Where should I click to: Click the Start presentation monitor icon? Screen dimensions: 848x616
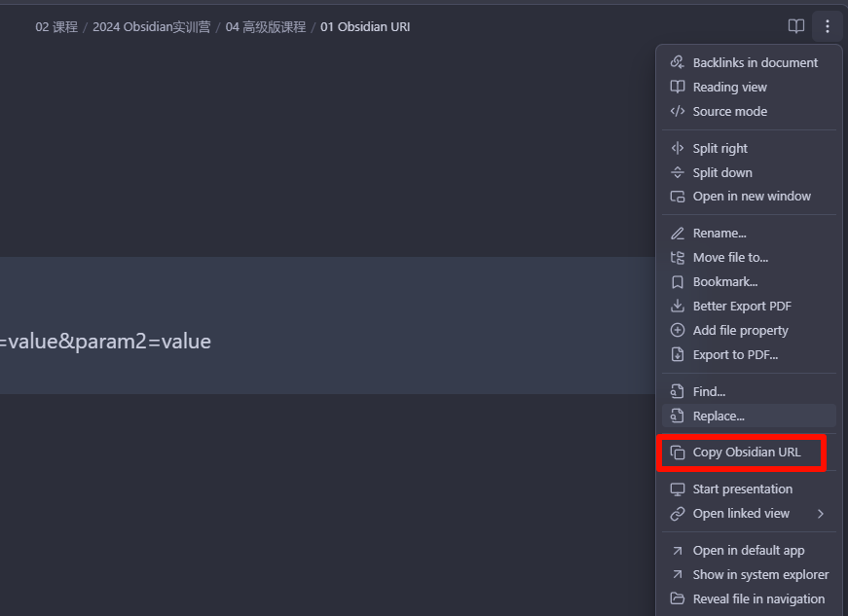(x=677, y=489)
